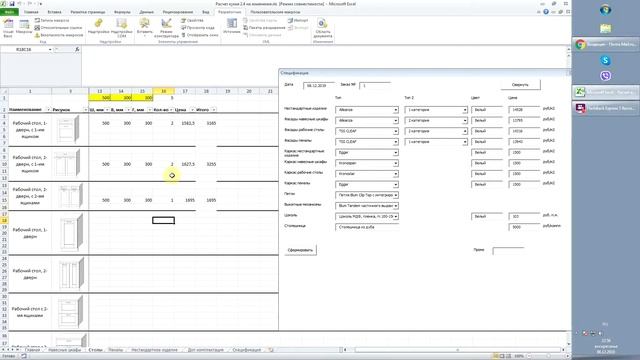Open the Visual Basic editor
Screen dimensions: 640x360
(x=8, y=28)
